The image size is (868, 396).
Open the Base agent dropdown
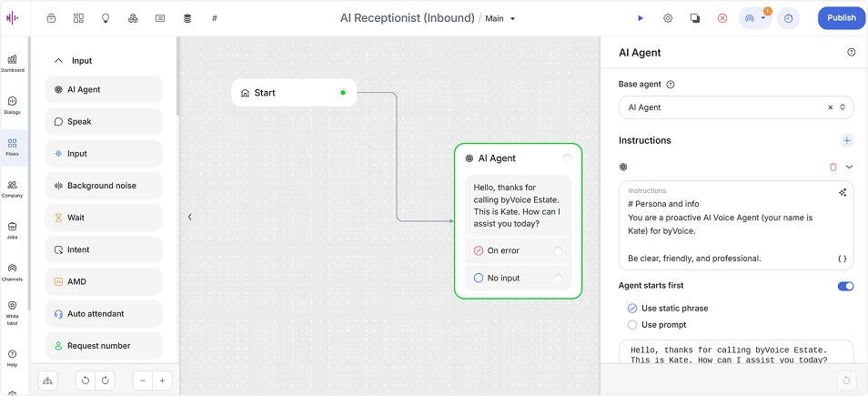(736, 107)
